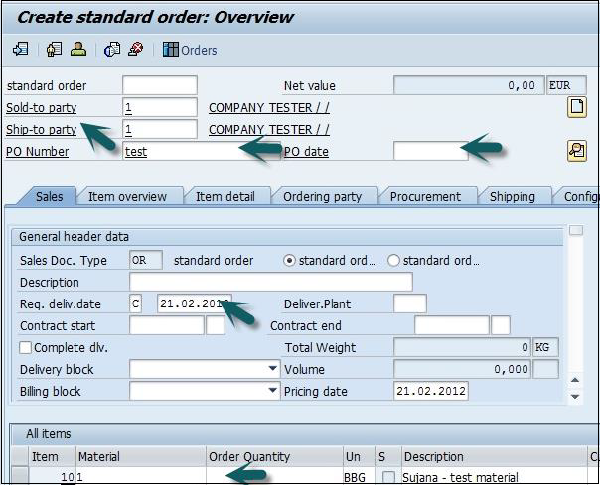Click the documents copy icon in toolbar
600x485 pixels.
[112, 50]
